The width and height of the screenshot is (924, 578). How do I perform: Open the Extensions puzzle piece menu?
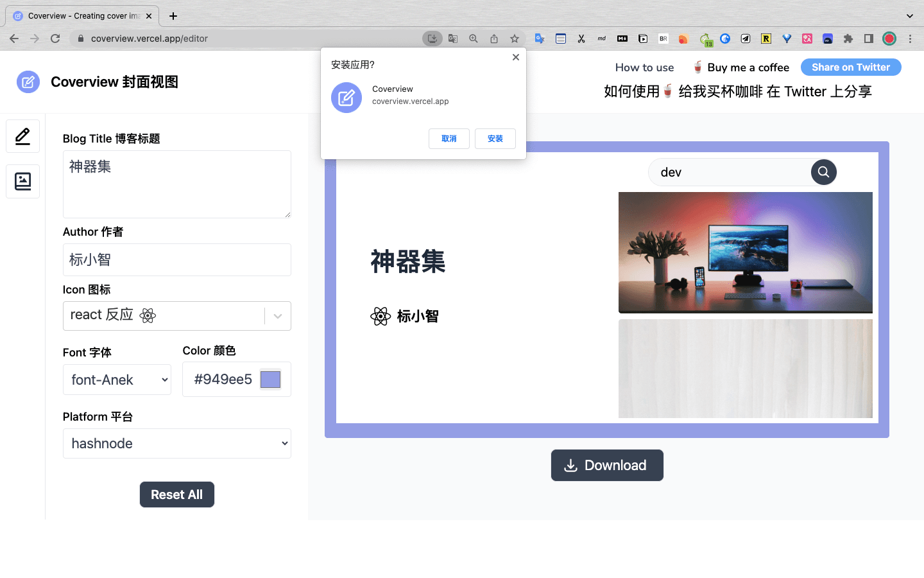point(848,39)
